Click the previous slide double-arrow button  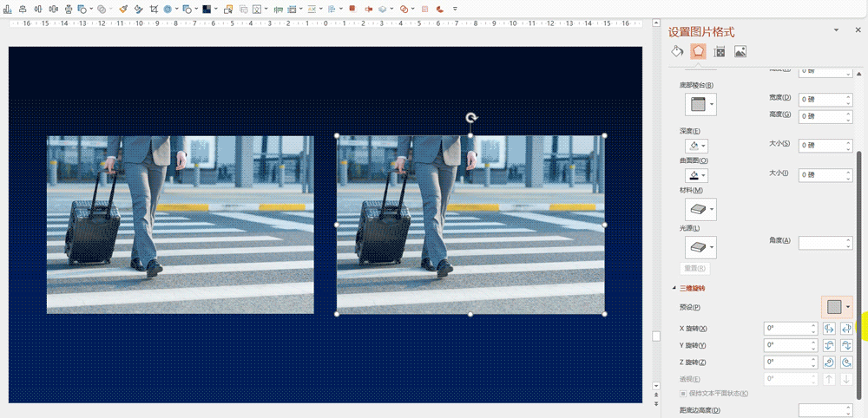pyautogui.click(x=656, y=395)
